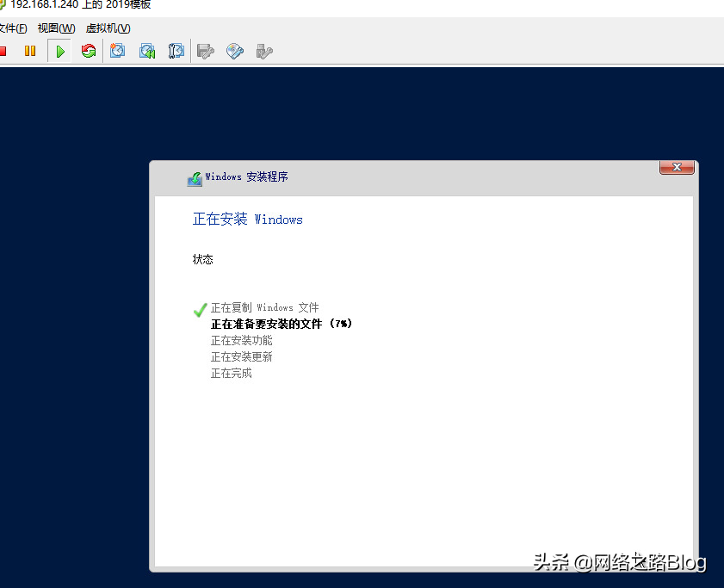Click the text 正在复制 Windows 文件
Viewport: 724px width, 588px height.
[264, 307]
